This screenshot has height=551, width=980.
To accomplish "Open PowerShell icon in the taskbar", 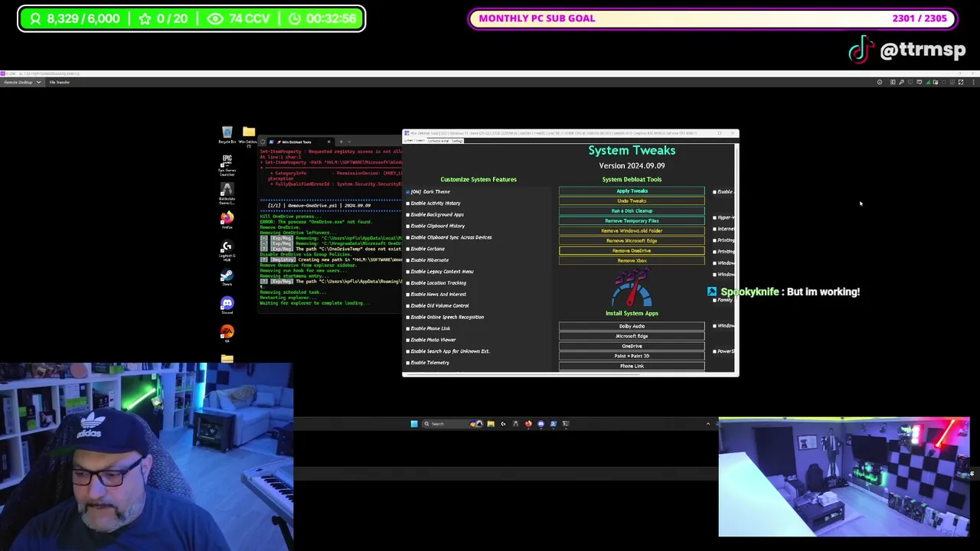I will coord(553,424).
